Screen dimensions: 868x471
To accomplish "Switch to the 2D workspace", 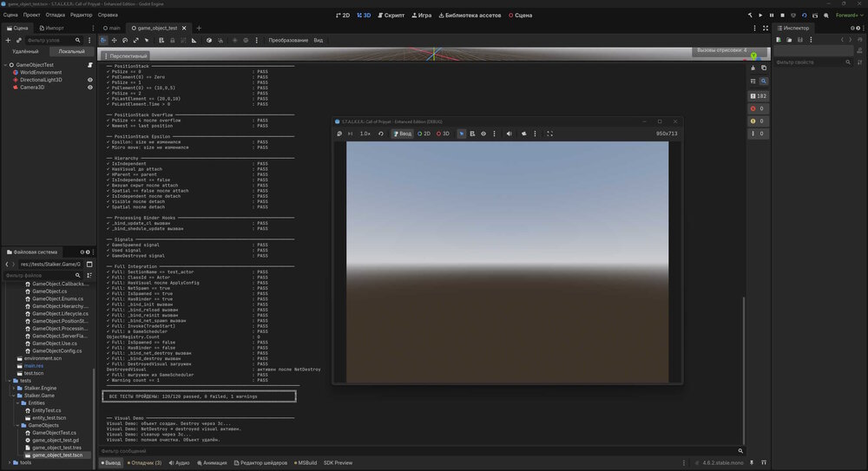I will [x=343, y=16].
